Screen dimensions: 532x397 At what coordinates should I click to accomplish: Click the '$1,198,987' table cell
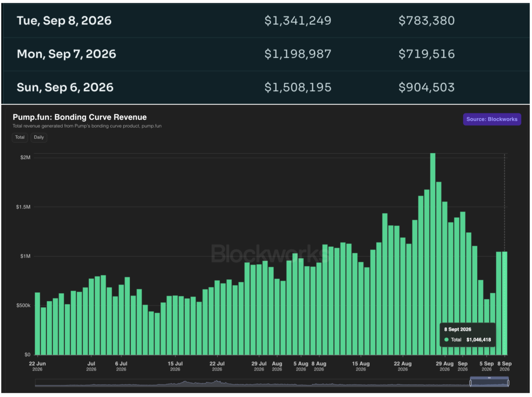298,54
